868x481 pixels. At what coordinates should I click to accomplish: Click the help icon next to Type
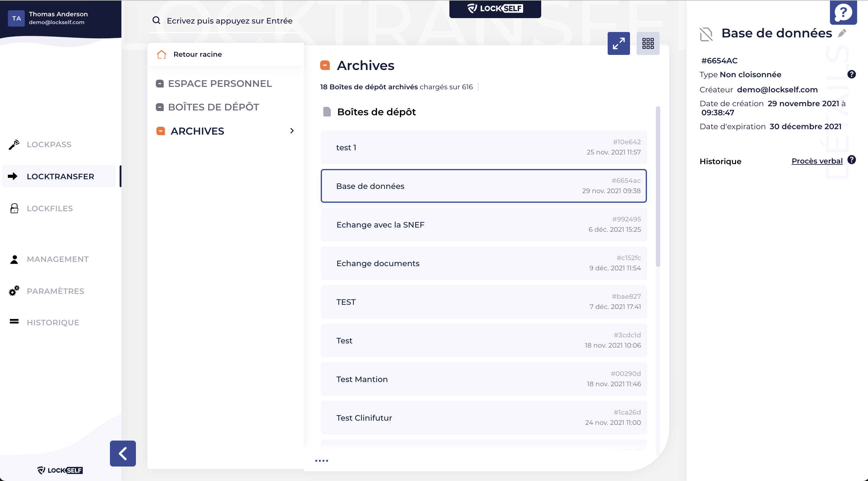coord(851,75)
